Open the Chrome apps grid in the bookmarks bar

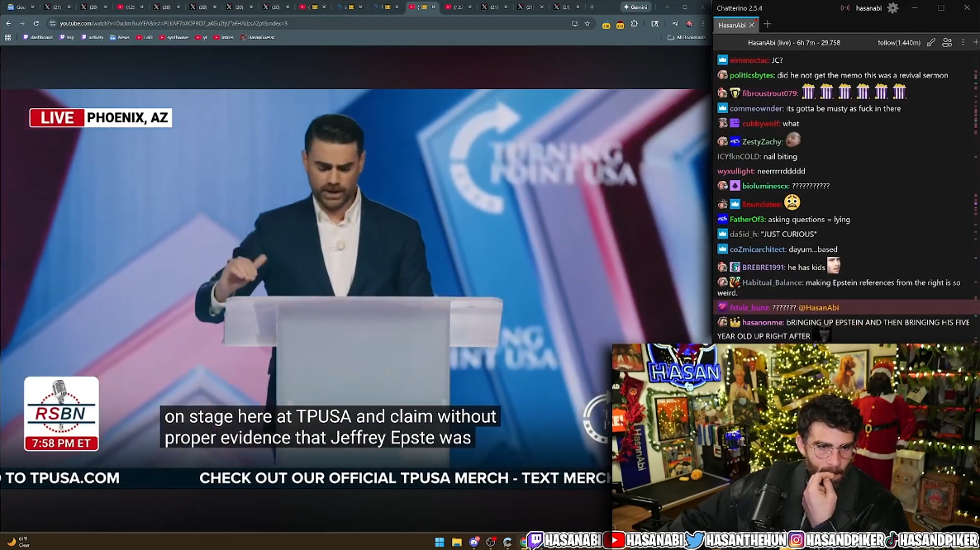tap(7, 37)
